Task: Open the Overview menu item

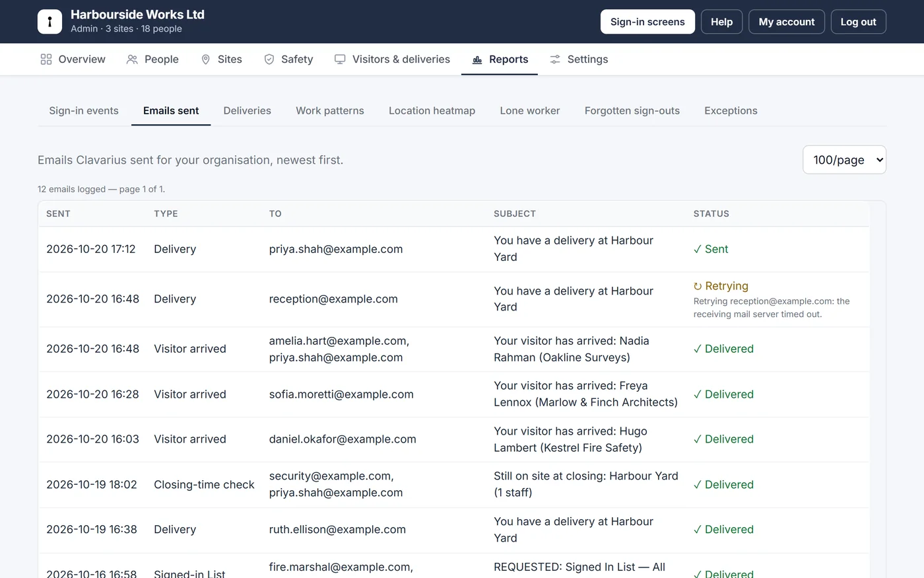Action: [x=73, y=59]
